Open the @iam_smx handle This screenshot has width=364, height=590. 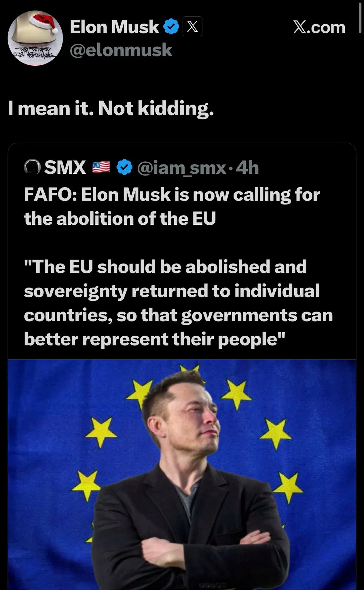click(x=182, y=168)
